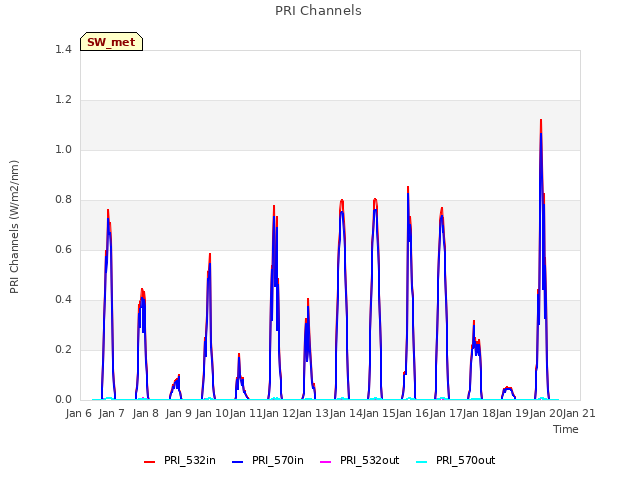
Task: Click the red PRI_532in legend swatch
Action: (x=149, y=462)
